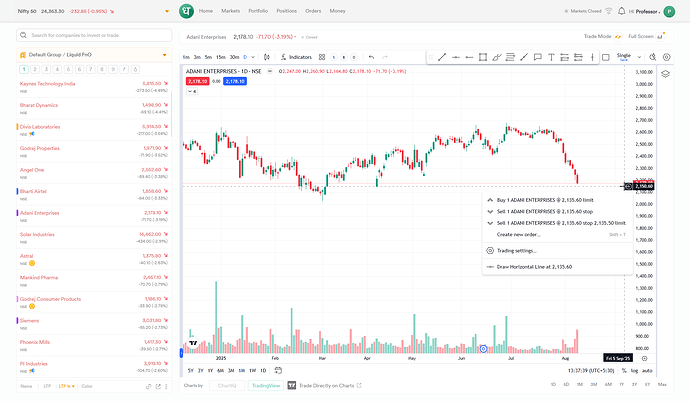Open the Portfolio navigation tab

pos(258,11)
